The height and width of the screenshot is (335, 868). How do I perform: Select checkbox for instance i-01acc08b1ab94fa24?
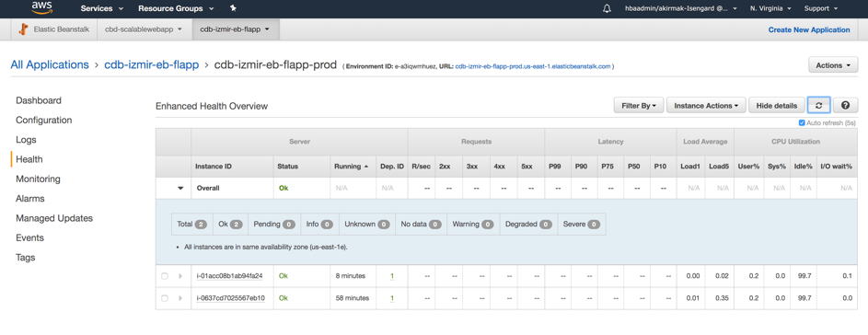[x=165, y=276]
